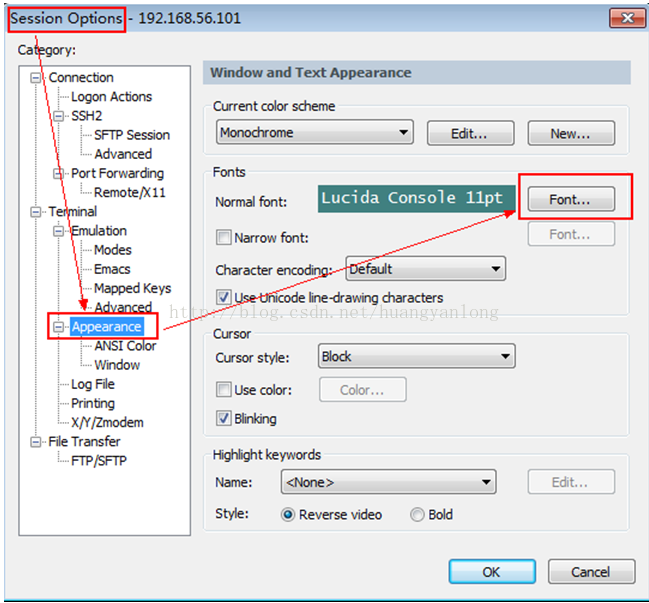Select Emulation category
This screenshot has height=603, width=649.
99,231
